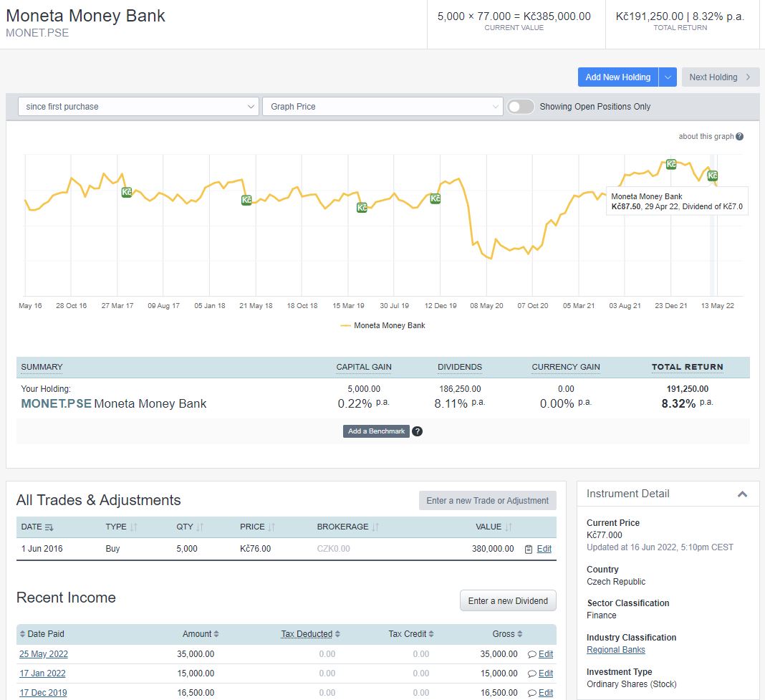Click the Kč dividend marker near 27 Mar 17
The width and height of the screenshot is (765, 700).
point(127,192)
